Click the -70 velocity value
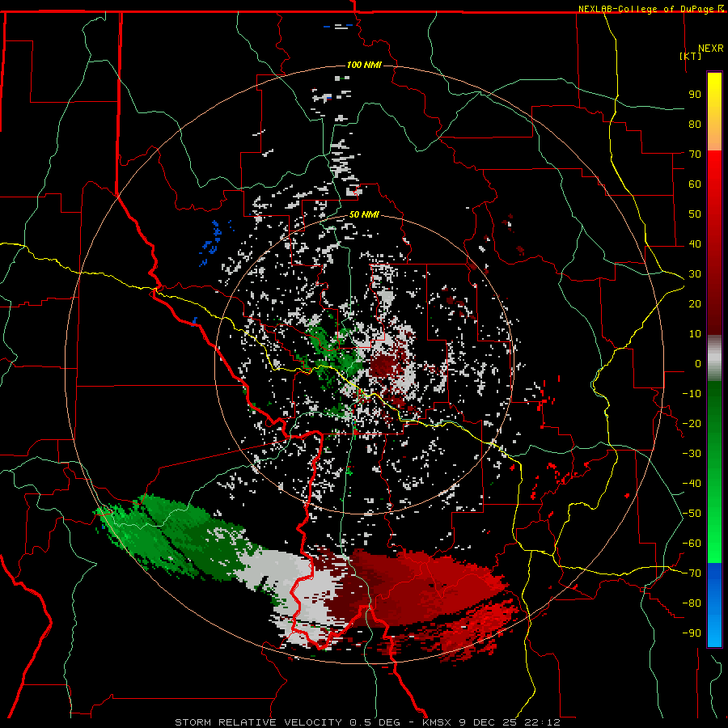This screenshot has width=728, height=728. pos(692,574)
